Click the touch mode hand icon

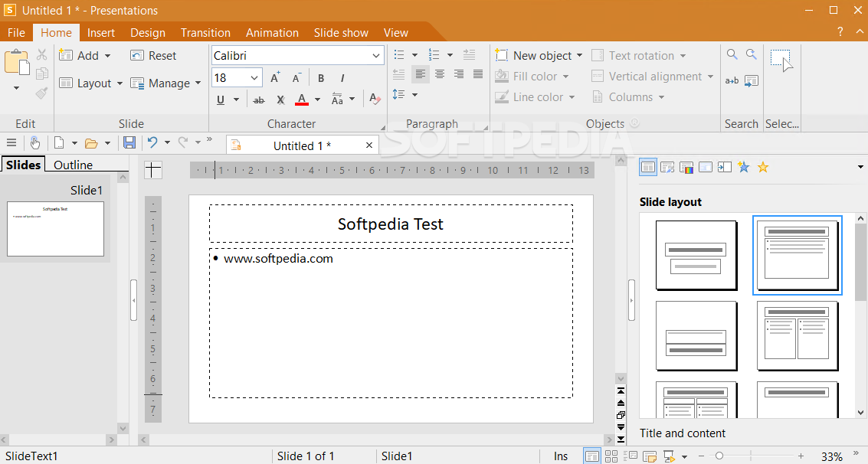[35, 142]
